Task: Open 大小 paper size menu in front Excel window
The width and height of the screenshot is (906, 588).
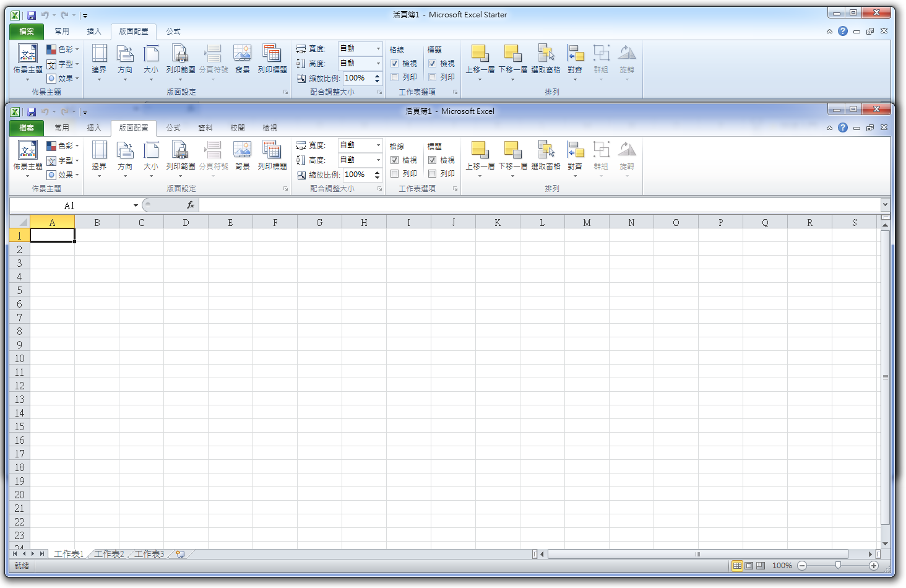Action: [151, 158]
